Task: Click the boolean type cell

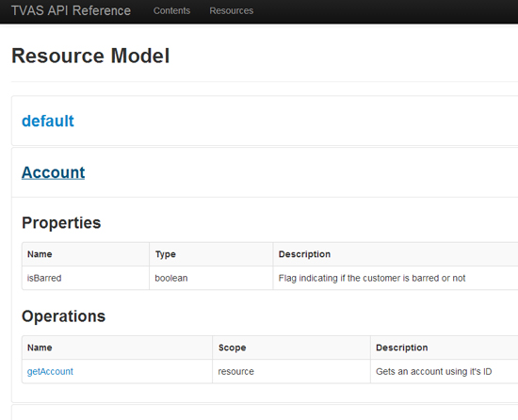Action: (x=211, y=278)
